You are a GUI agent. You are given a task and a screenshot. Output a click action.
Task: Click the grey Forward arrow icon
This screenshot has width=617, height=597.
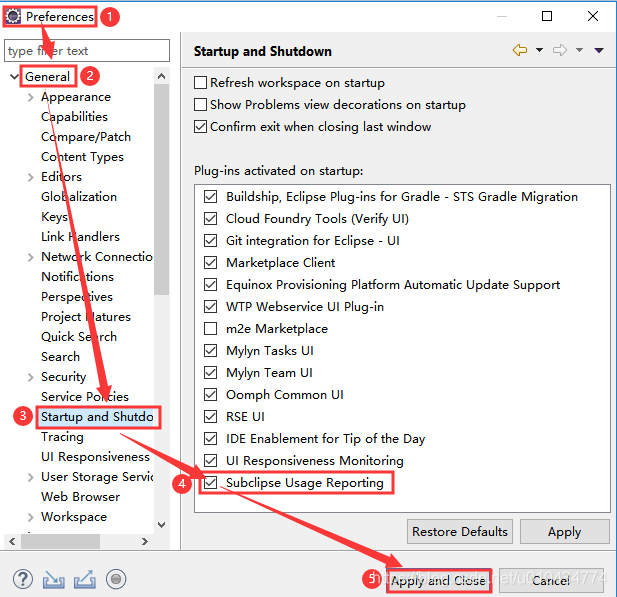560,50
